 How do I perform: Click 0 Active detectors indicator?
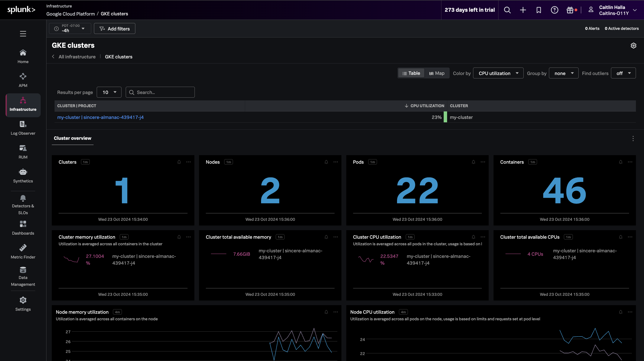(621, 29)
